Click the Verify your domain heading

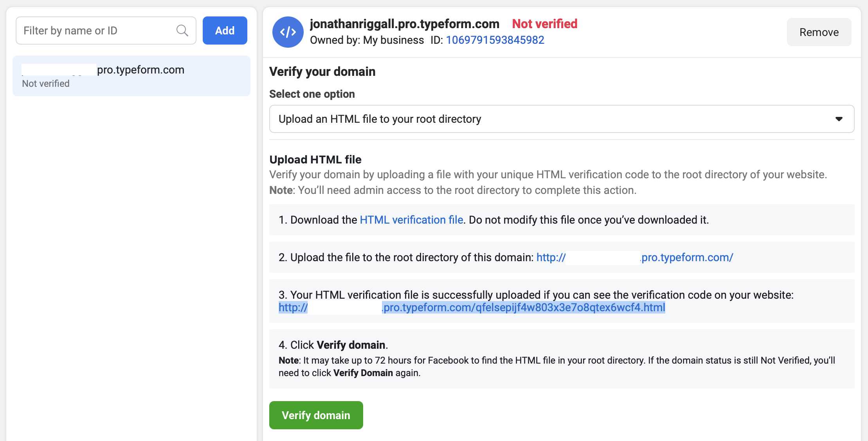(x=322, y=72)
